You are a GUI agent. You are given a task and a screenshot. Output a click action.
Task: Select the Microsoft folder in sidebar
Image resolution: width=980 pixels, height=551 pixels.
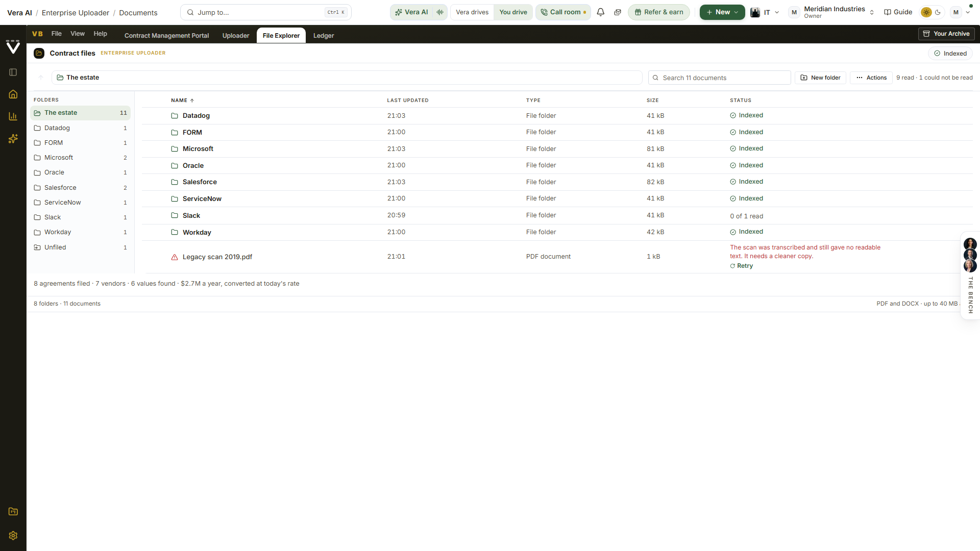tap(81, 158)
